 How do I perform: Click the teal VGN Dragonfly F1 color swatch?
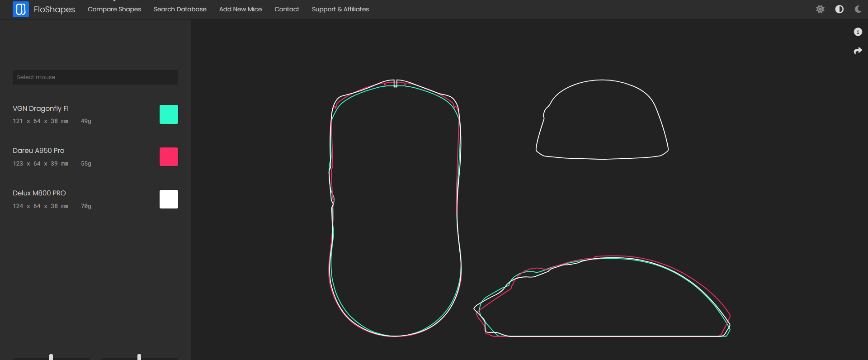[169, 114]
